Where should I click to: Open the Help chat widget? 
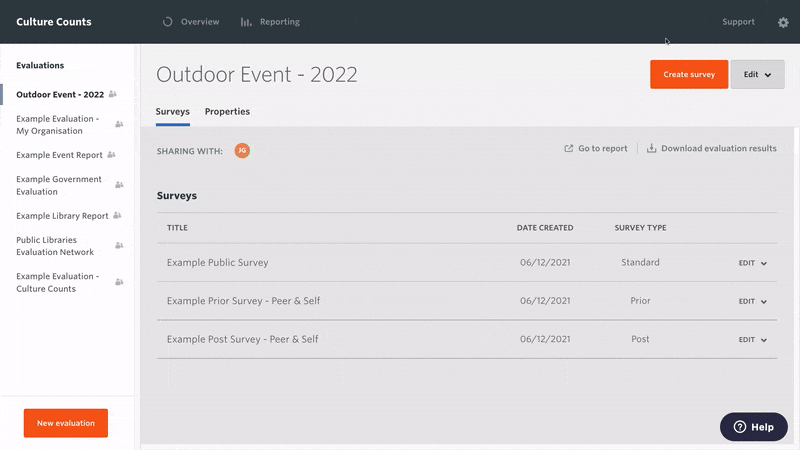point(754,427)
